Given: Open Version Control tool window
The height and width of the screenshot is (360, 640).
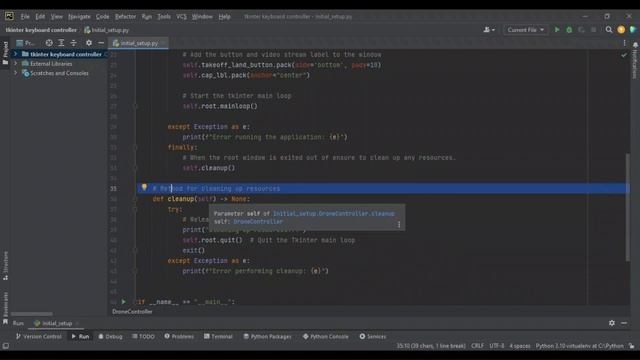Looking at the screenshot, I should click(38, 336).
